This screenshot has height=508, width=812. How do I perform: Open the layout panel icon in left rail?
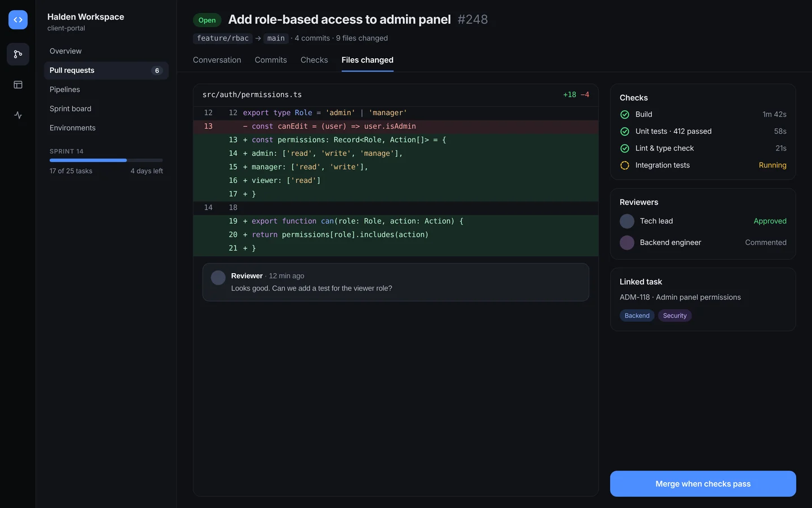point(18,85)
